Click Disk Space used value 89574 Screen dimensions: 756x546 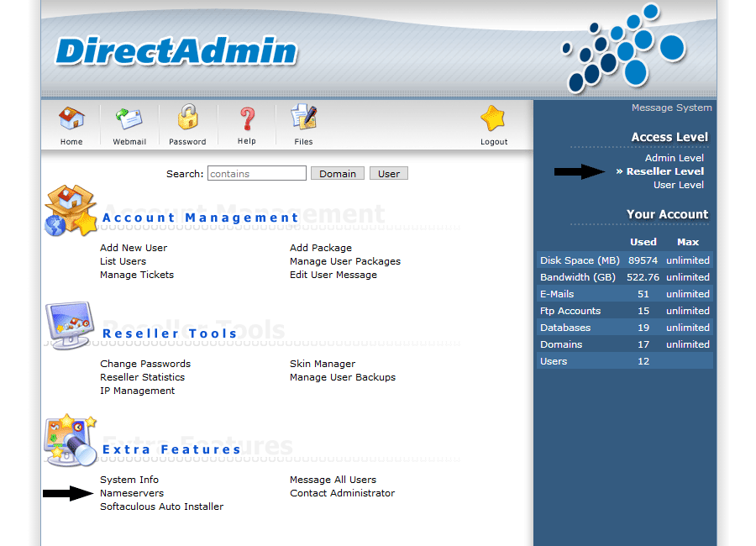(643, 260)
